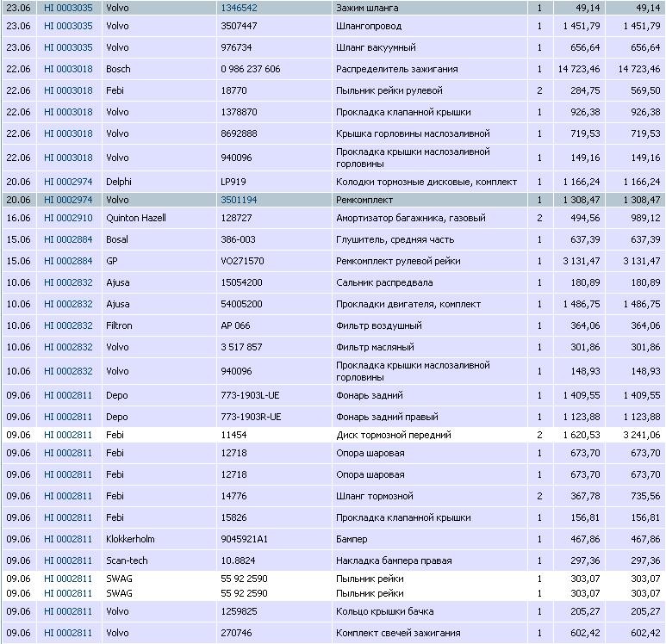Screen dimensions: 666x644
Task: Select part number 128727
Action: tap(236, 218)
